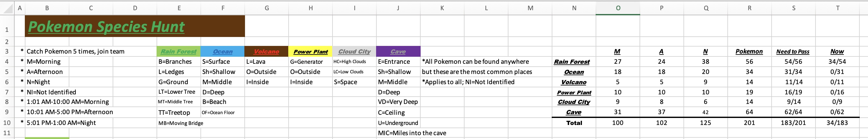This screenshot has width=868, height=139.
Task: Click the gray Cloud City header cell
Action: tap(354, 52)
